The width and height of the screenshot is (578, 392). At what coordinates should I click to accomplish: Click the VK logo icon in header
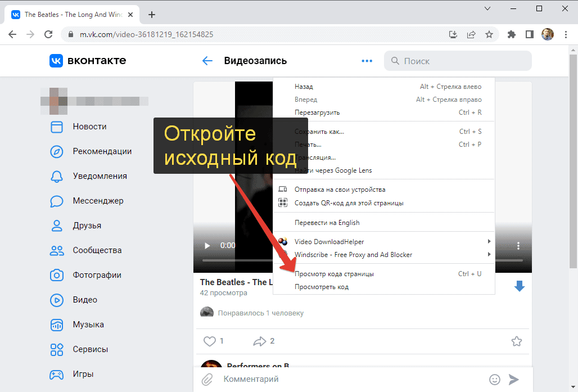click(56, 61)
